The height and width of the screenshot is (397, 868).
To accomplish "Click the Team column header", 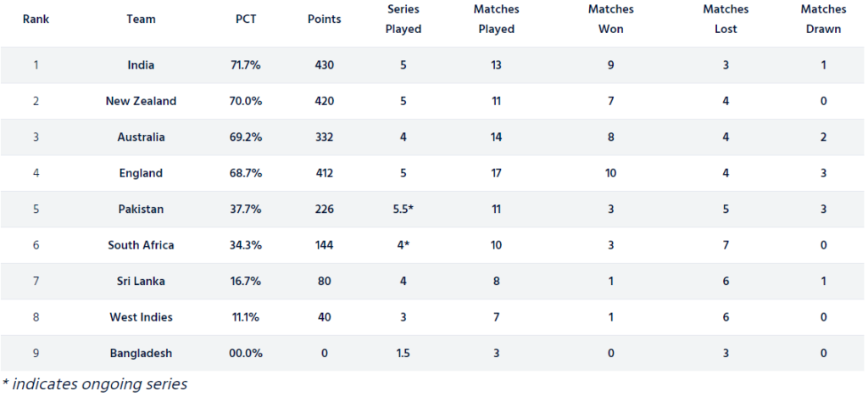I will click(141, 19).
